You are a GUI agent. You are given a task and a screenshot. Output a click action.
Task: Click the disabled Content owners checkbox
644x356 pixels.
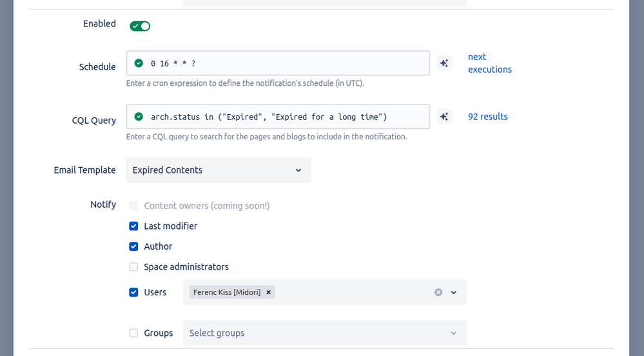click(x=133, y=206)
